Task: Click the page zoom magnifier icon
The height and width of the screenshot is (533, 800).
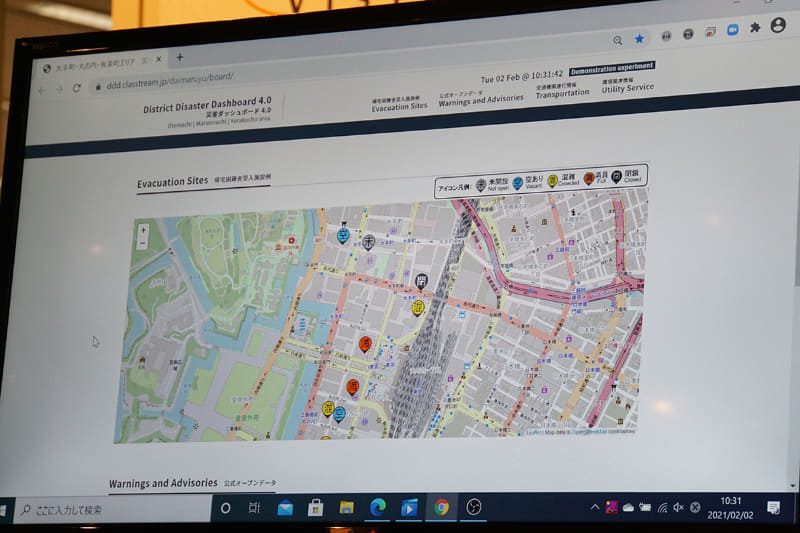Action: coord(617,40)
